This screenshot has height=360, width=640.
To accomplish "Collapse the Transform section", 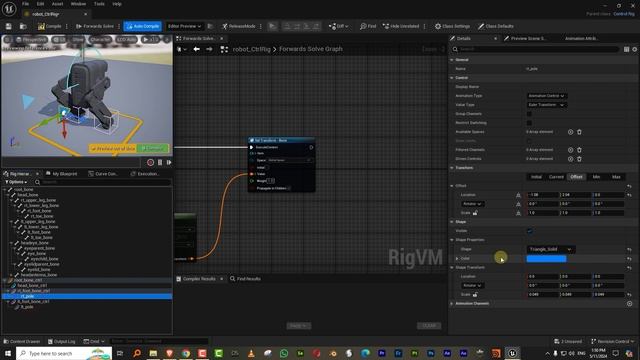I will (x=452, y=168).
